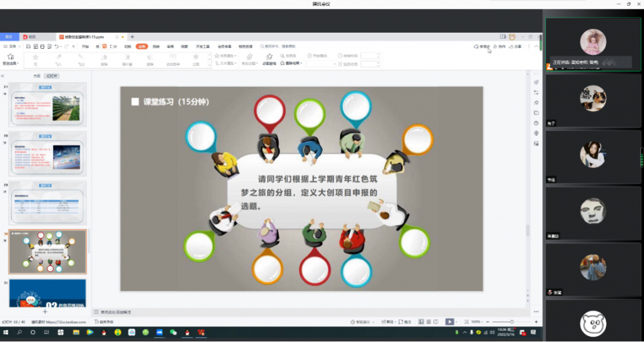Click the undo arrow icon

click(x=57, y=46)
